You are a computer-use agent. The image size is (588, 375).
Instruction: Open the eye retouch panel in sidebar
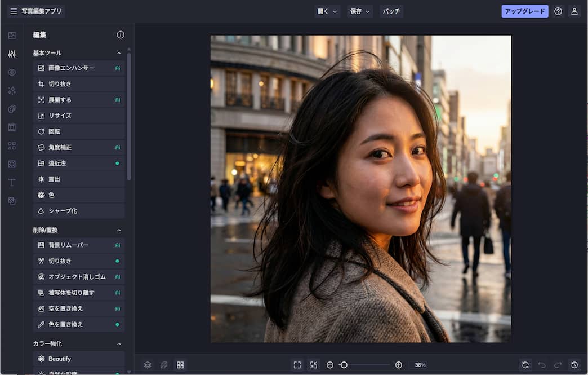click(x=12, y=72)
